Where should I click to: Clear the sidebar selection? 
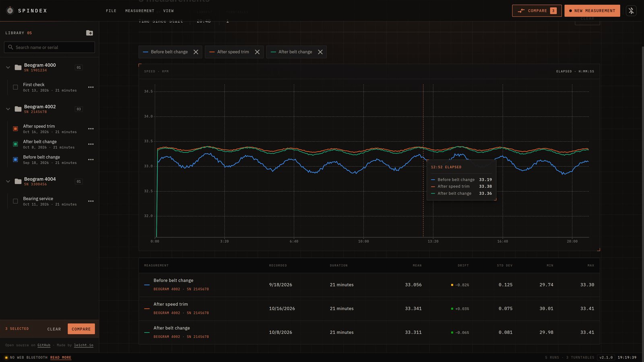[x=54, y=329]
